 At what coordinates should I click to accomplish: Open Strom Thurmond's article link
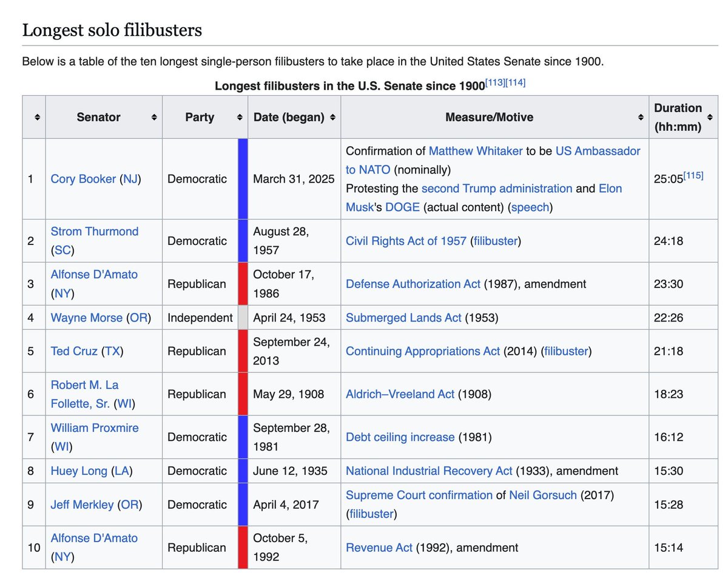point(95,232)
